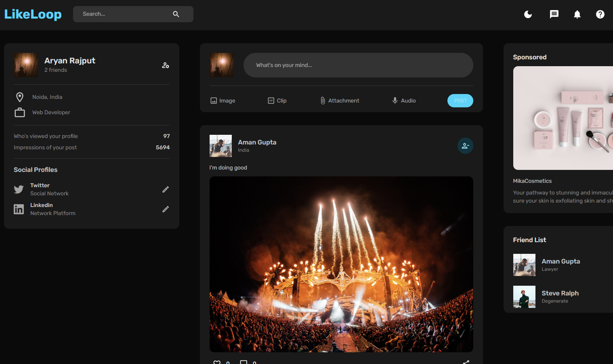Click the MikaCosmetics advertiser name
The width and height of the screenshot is (613, 364).
[x=532, y=181]
